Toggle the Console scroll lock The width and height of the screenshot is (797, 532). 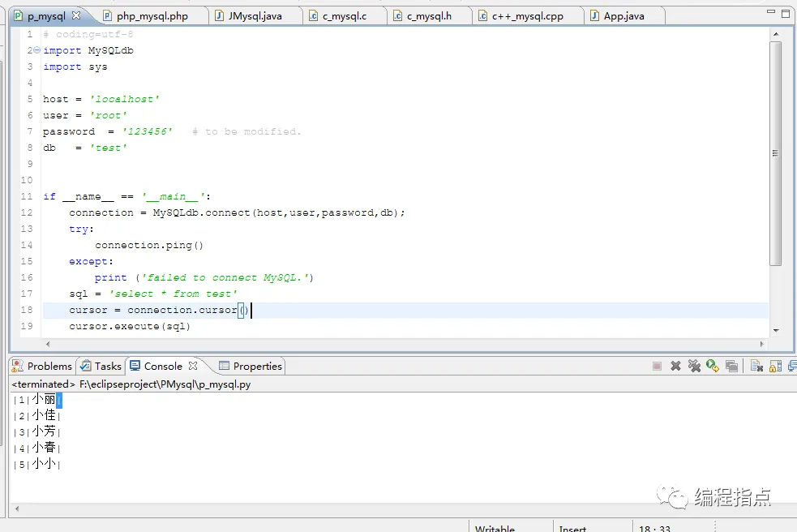pyautogui.click(x=776, y=367)
